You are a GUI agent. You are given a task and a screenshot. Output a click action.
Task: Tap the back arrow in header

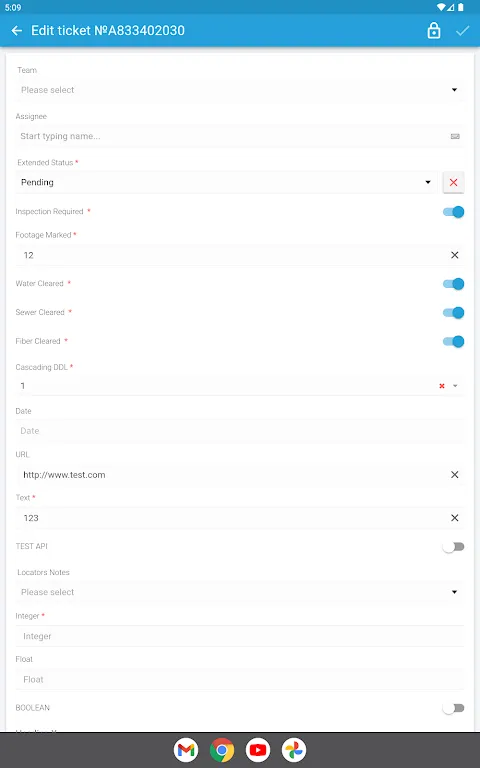coord(17,31)
